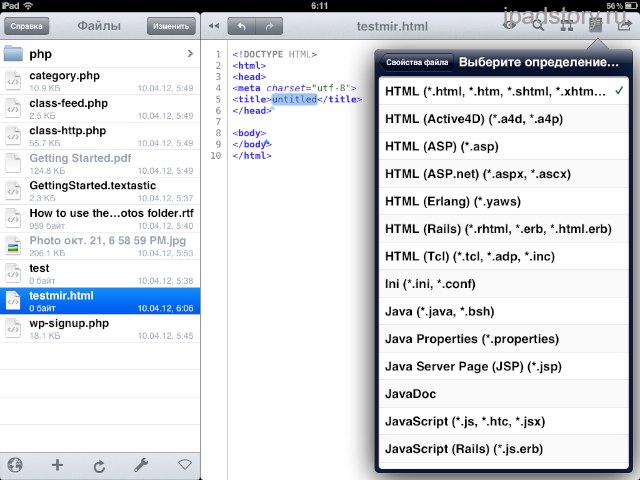Go back with Свойства файла button

point(416,62)
